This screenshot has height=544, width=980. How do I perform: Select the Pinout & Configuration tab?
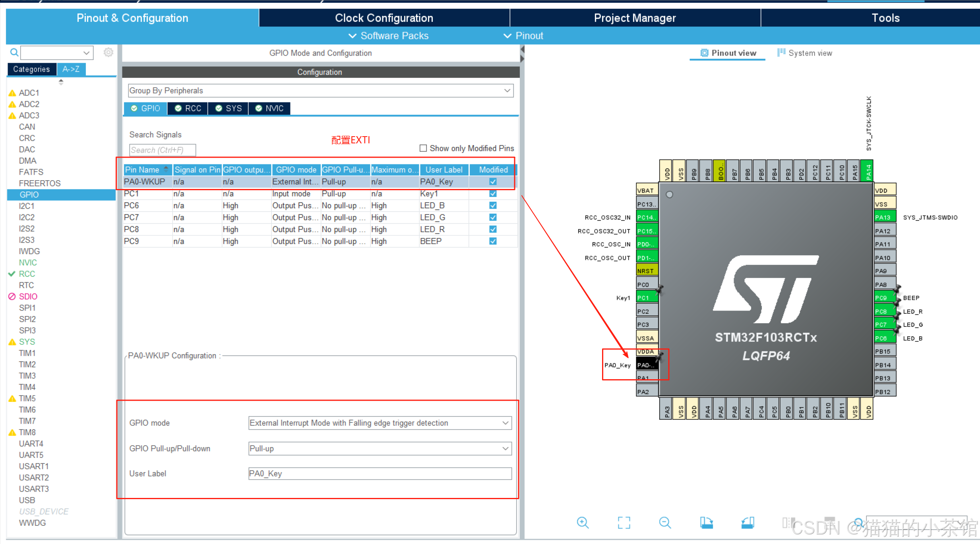[132, 18]
